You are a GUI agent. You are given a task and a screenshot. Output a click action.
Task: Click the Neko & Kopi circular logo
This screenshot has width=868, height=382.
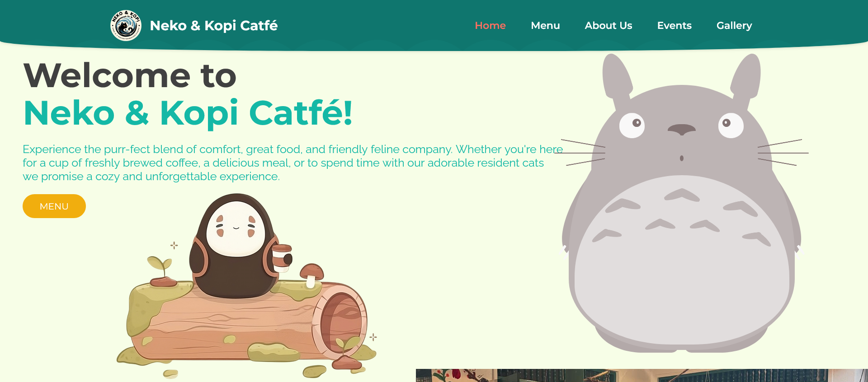point(126,25)
